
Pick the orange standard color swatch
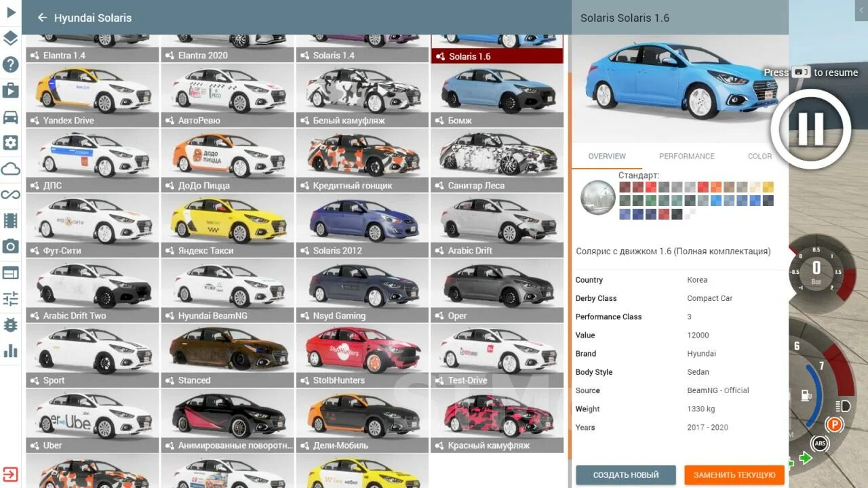tap(716, 187)
